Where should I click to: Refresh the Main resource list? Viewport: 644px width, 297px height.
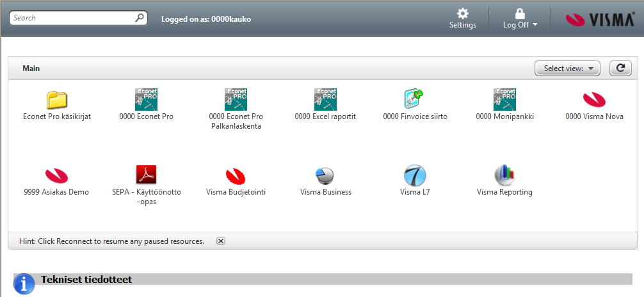[x=620, y=68]
